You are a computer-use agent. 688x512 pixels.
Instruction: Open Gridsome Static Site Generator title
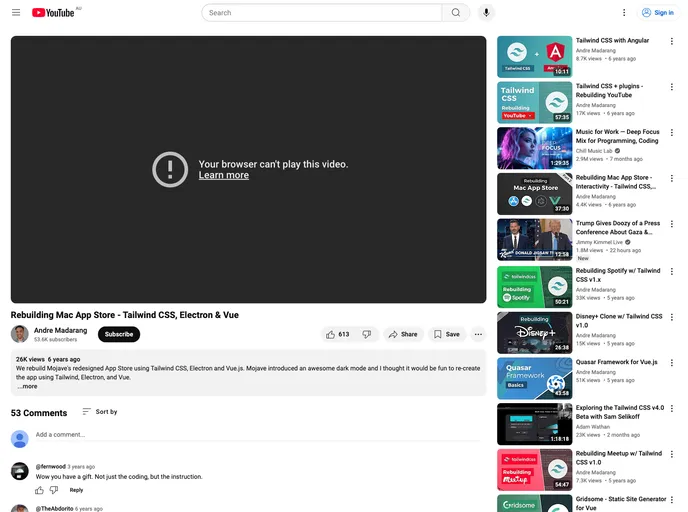pos(621,503)
